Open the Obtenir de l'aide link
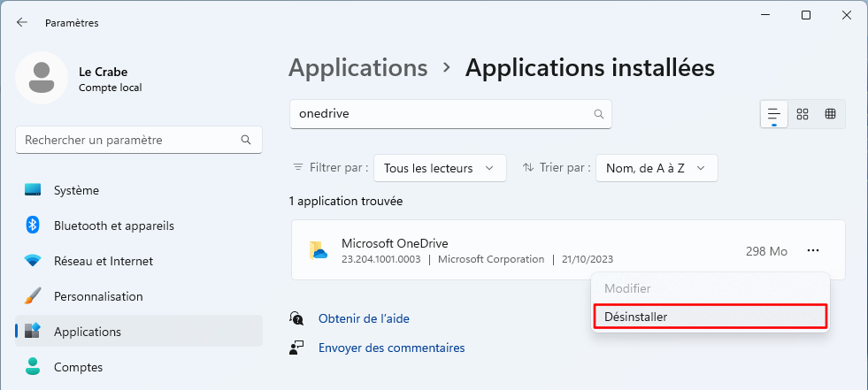Image resolution: width=868 pixels, height=390 pixels. pos(364,318)
